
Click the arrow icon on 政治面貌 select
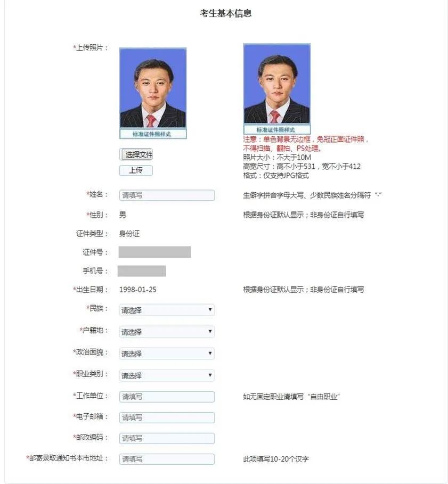point(210,353)
